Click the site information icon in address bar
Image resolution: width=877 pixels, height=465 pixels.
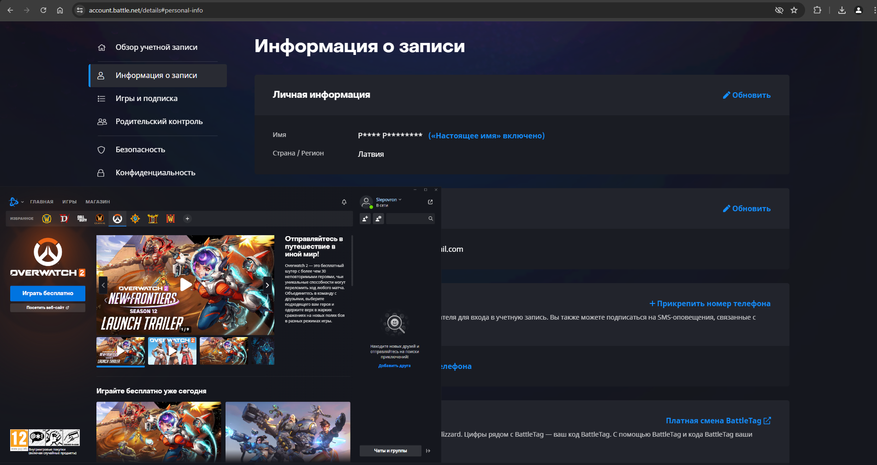pyautogui.click(x=79, y=10)
